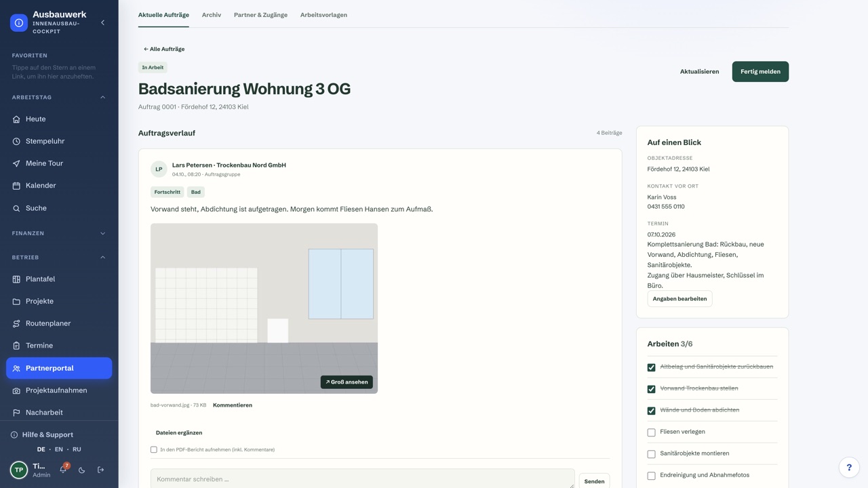Screen dimensions: 868x488
Task: Open Stempeluhr via its clock icon
Action: click(x=16, y=142)
